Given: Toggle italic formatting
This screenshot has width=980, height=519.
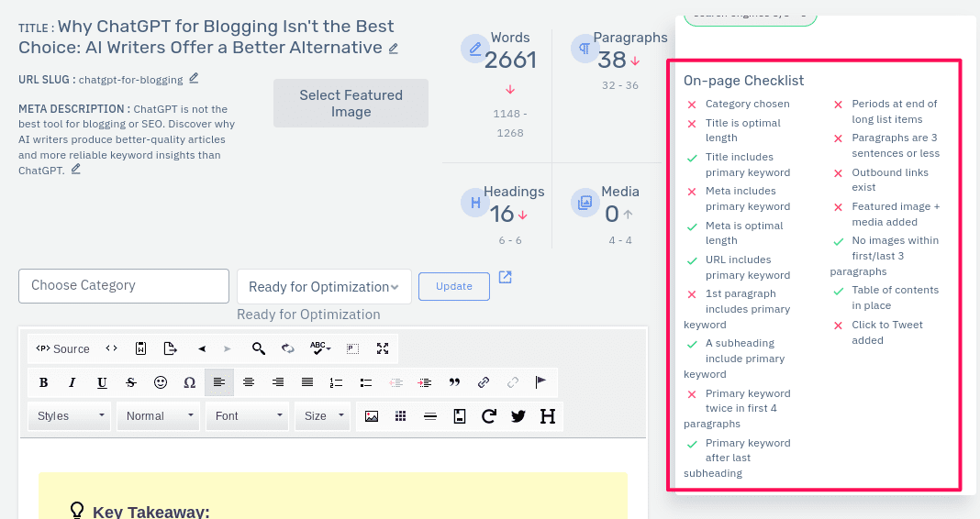Looking at the screenshot, I should click(72, 382).
